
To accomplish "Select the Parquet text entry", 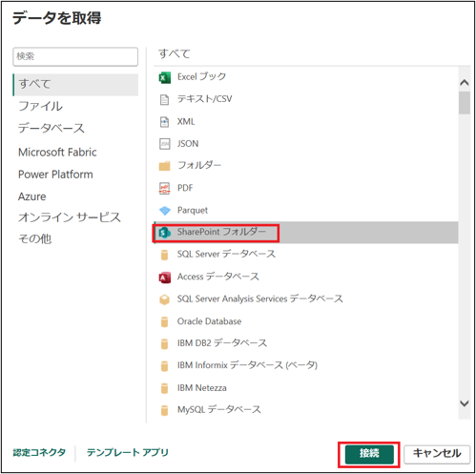I will (x=193, y=210).
